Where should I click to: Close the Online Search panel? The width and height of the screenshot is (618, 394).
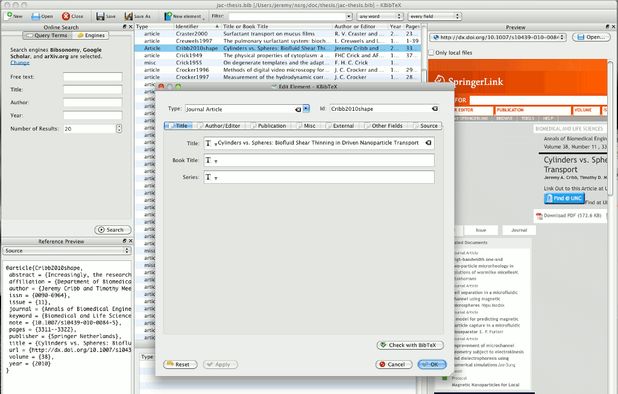click(x=130, y=27)
